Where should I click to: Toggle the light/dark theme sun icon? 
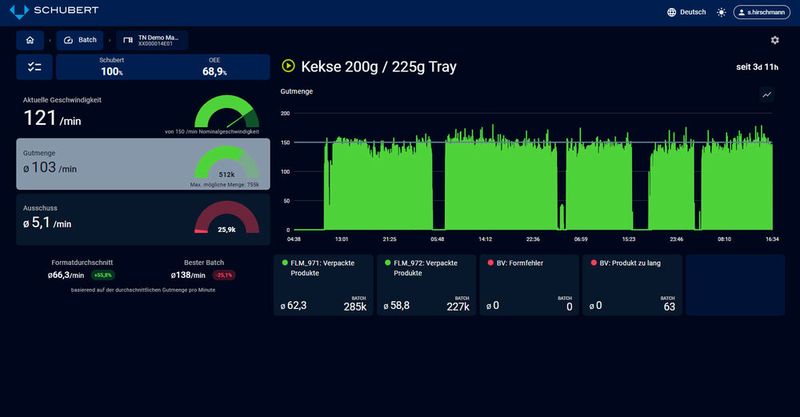721,12
